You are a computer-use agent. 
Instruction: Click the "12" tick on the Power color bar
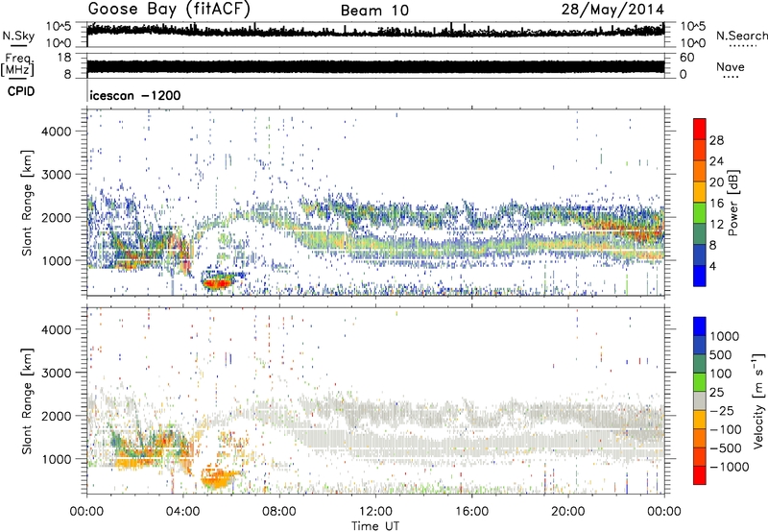pyautogui.click(x=716, y=225)
